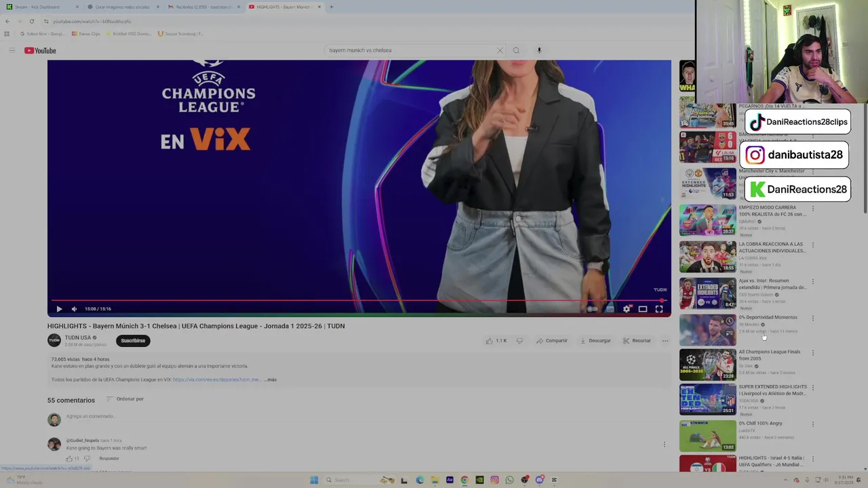Open a new browser tab with plus
Image resolution: width=868 pixels, height=488 pixels.
(x=331, y=7)
